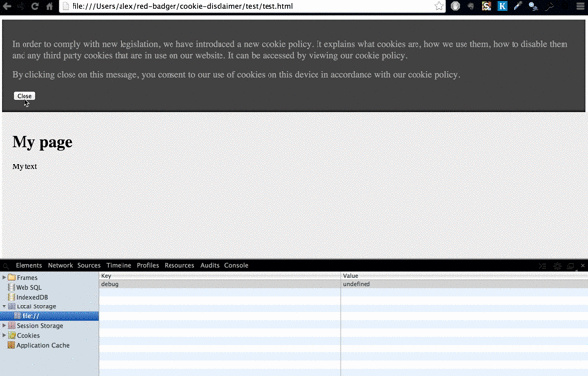Viewport: 588px width, 376px height.
Task: Navigate back with the back arrow
Action: (x=7, y=6)
